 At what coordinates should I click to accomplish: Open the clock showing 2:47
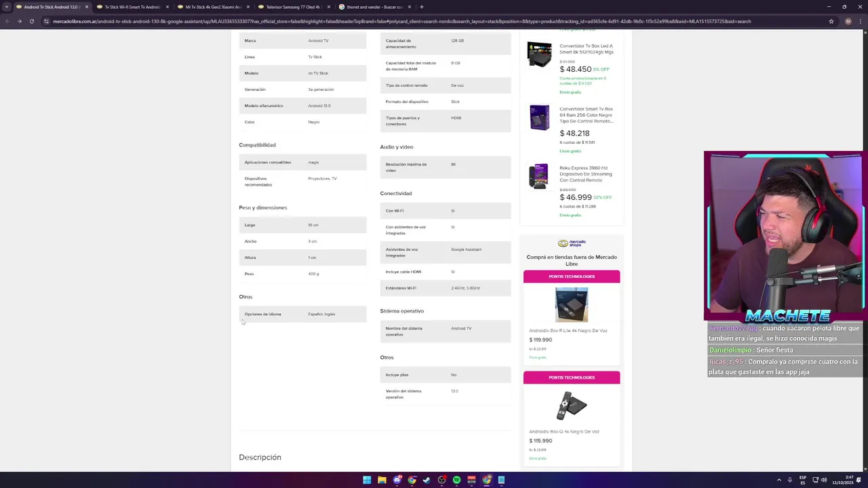[x=844, y=480]
